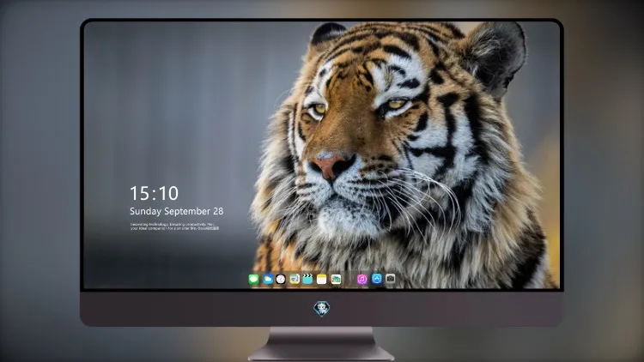The image size is (644, 362).
Task: Open the pink Music app in dock
Action: pos(361,280)
